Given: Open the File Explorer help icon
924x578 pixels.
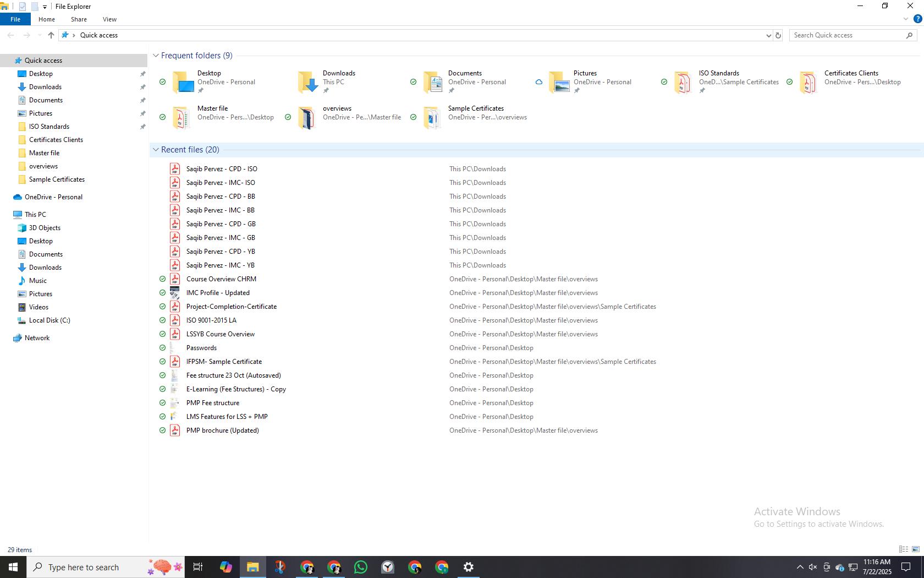Looking at the screenshot, I should tap(917, 19).
